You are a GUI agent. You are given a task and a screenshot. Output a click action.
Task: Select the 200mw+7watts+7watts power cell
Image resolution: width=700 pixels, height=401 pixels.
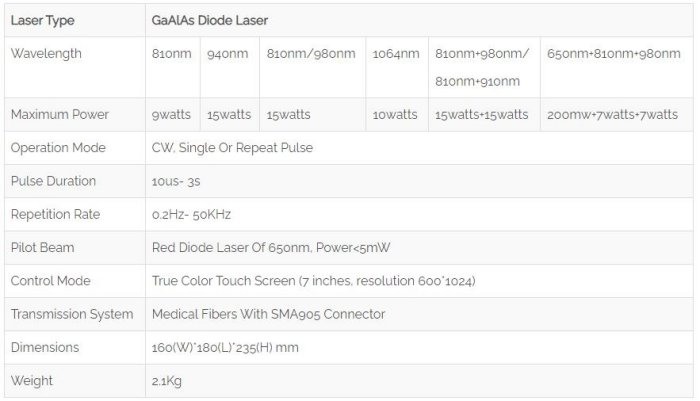613,115
